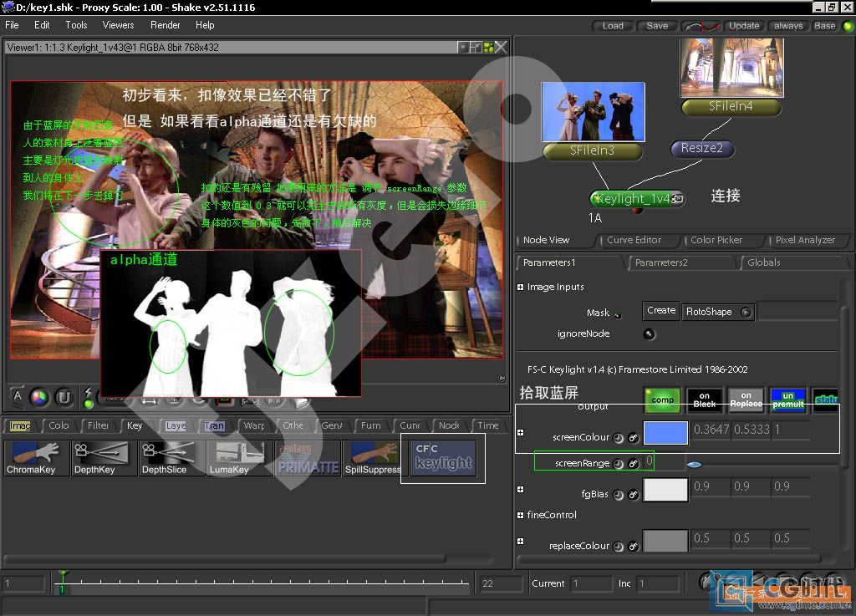Set output mode to on Replace
Viewport: 856px width, 616px height.
click(746, 400)
